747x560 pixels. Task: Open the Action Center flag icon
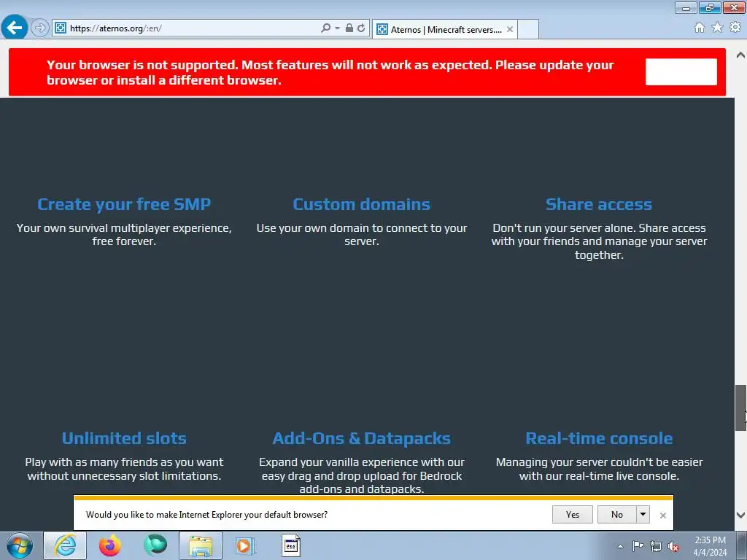[638, 546]
